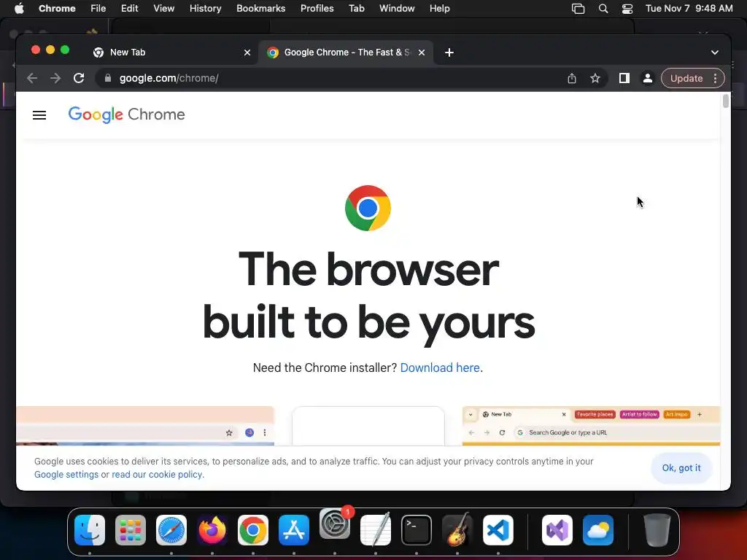Open Terminal from the Dock
The height and width of the screenshot is (560, 747).
(417, 530)
